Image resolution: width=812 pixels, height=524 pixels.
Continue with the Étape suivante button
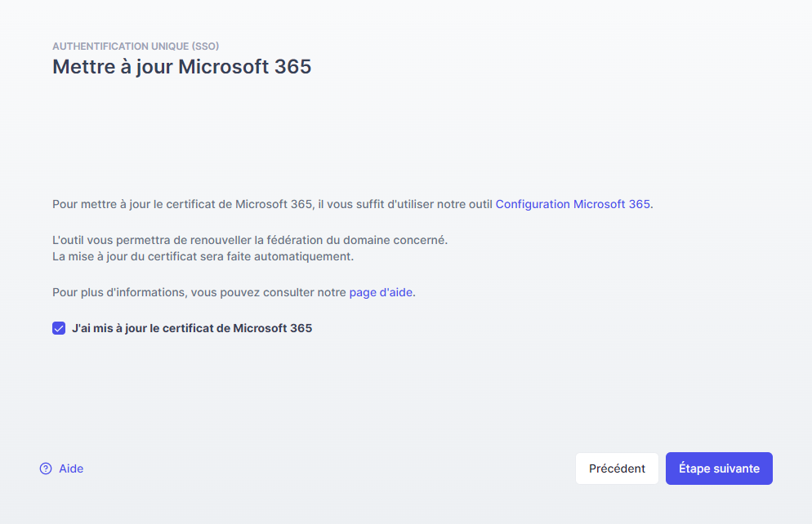tap(719, 468)
